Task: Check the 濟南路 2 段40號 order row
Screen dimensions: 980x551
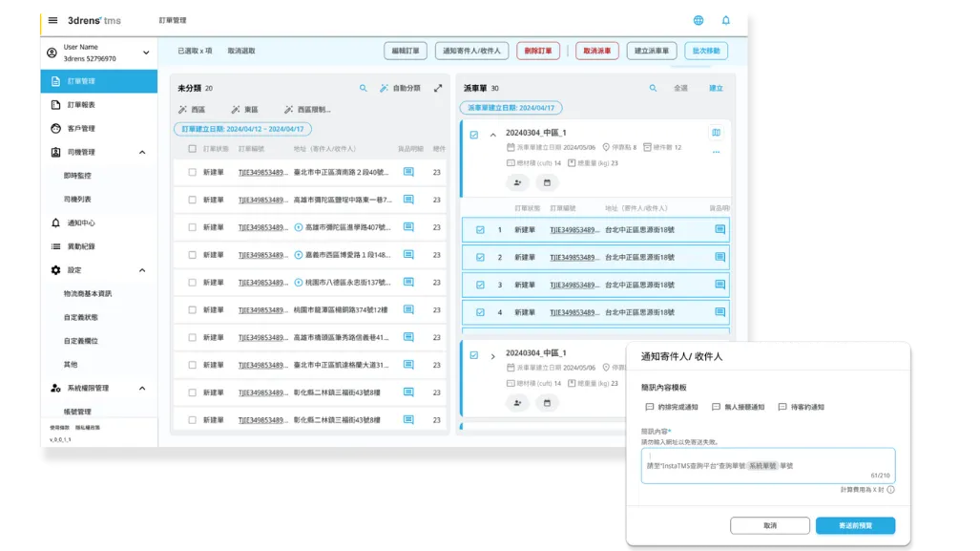Action: point(193,172)
